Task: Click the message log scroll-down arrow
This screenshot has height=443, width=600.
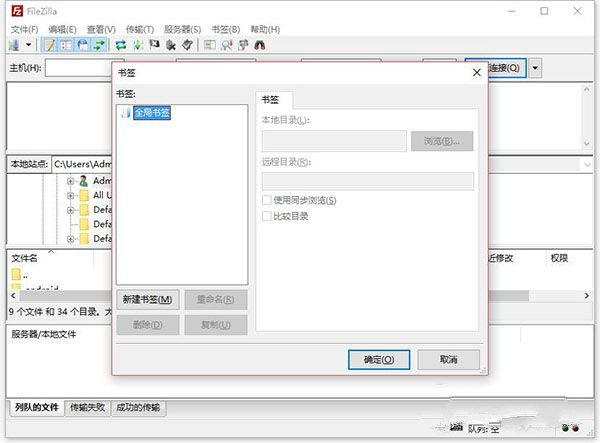Action: [x=587, y=144]
